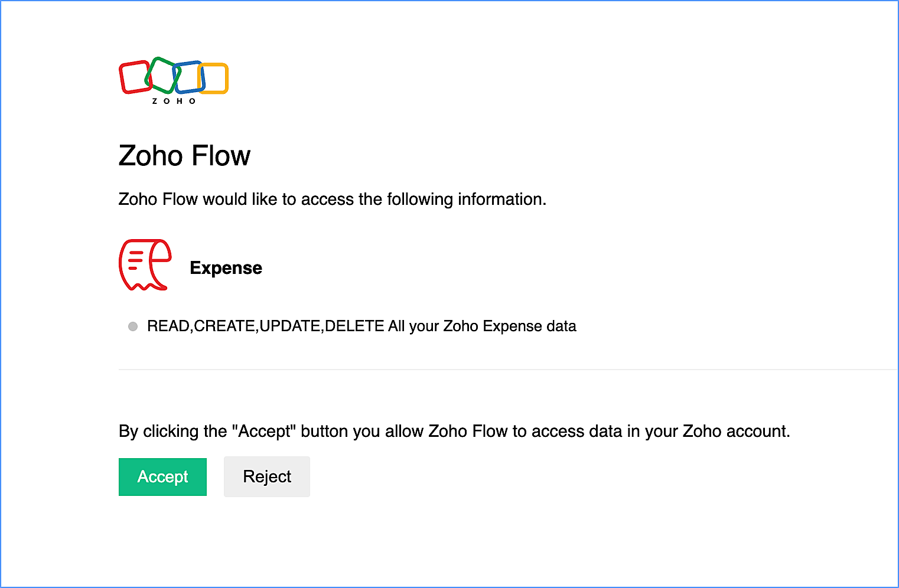Image resolution: width=899 pixels, height=588 pixels.
Task: Click the "By clicking the Accept button" consent sentence
Action: [454, 432]
